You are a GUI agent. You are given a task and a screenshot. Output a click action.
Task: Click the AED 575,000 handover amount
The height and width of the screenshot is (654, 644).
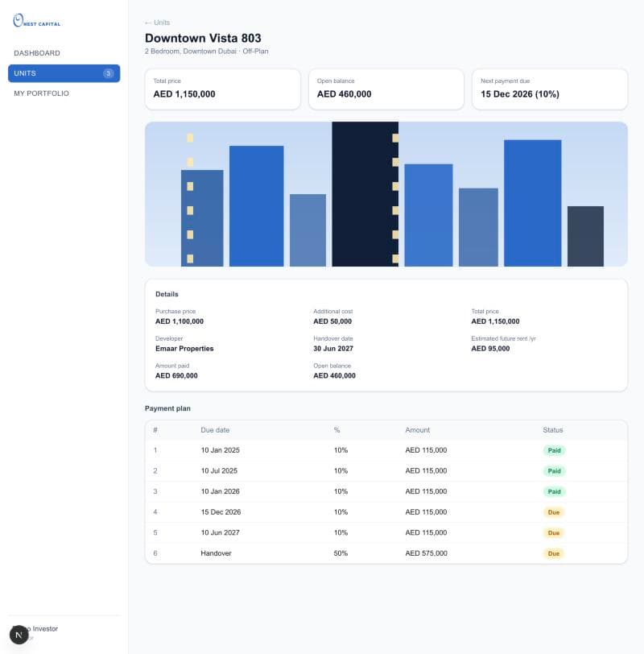pos(426,553)
